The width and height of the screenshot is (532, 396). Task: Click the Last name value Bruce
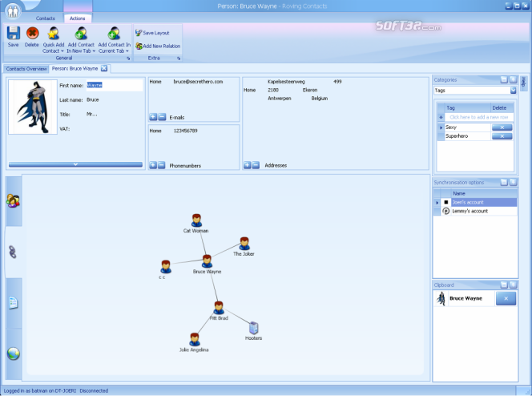pos(93,99)
